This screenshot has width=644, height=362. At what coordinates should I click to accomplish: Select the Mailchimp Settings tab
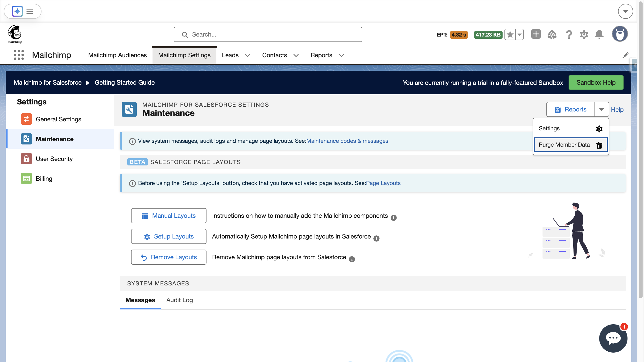(184, 55)
